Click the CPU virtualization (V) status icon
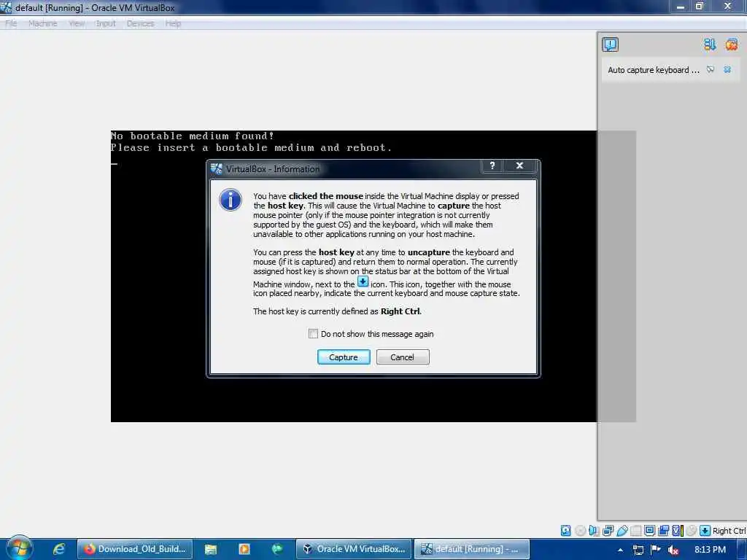Viewport: 747px width, 560px height. 678,531
